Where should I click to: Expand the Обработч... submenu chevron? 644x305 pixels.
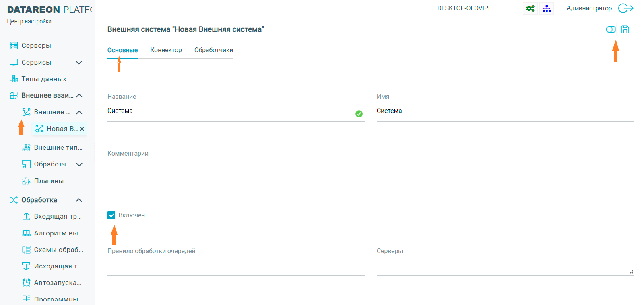(79, 164)
